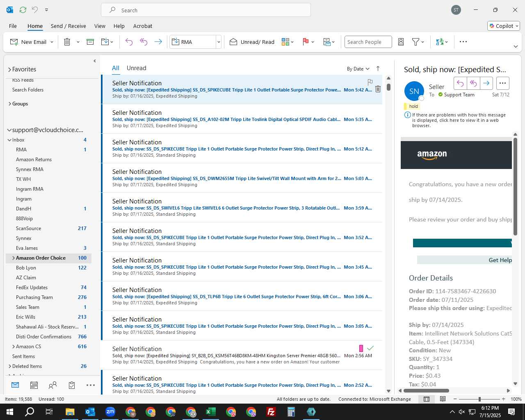Expand the ribbon display options chevron

516,46
